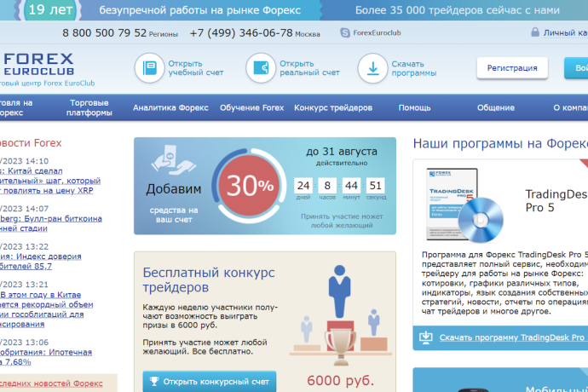The image size is (588, 392).
Task: Click the 6000 руб. prize amount
Action: pos(341,381)
